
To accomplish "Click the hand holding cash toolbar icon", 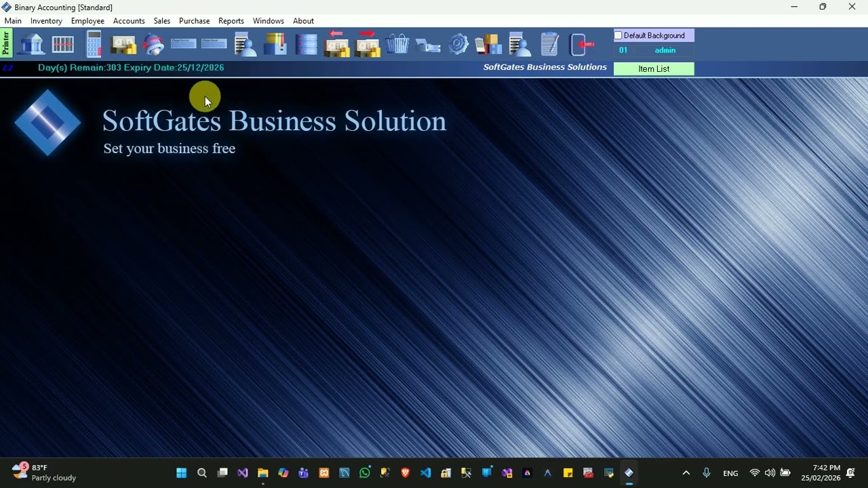I will [x=428, y=45].
